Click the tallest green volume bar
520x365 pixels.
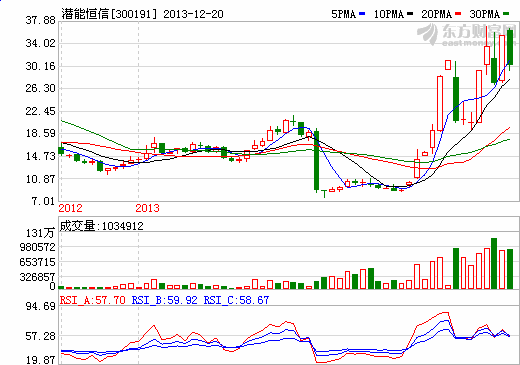(494, 263)
